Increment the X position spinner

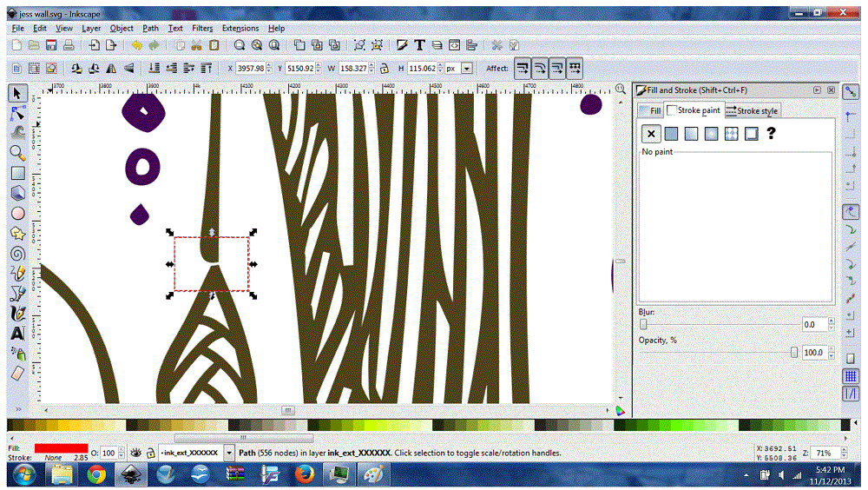tap(269, 65)
